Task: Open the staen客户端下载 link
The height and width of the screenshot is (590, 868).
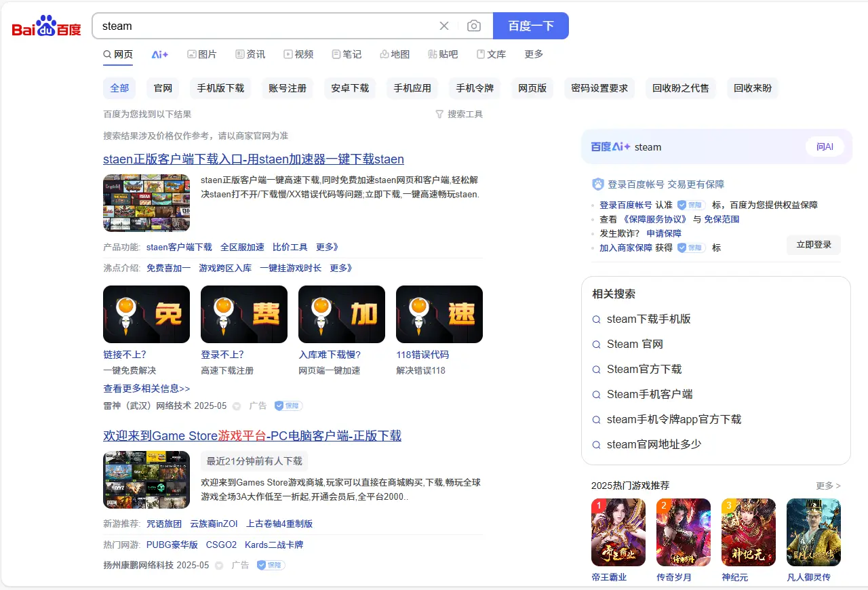Action: 179,248
